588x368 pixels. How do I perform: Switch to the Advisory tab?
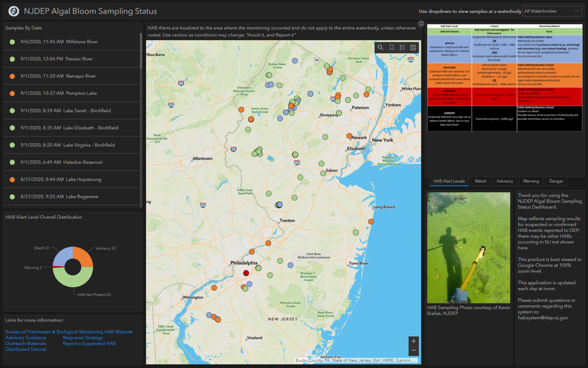[x=504, y=181]
